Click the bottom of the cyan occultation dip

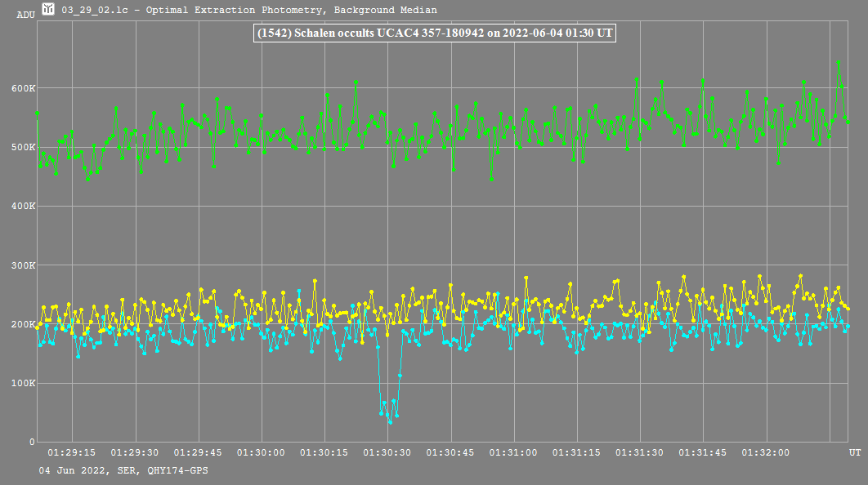point(390,422)
